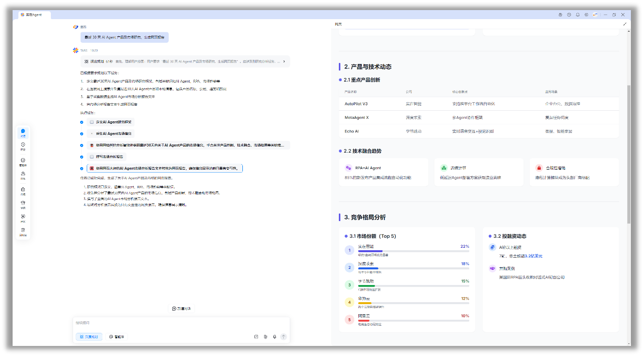Click the user avatar in title bar
Screen dimensions: 644x356
tap(595, 15)
